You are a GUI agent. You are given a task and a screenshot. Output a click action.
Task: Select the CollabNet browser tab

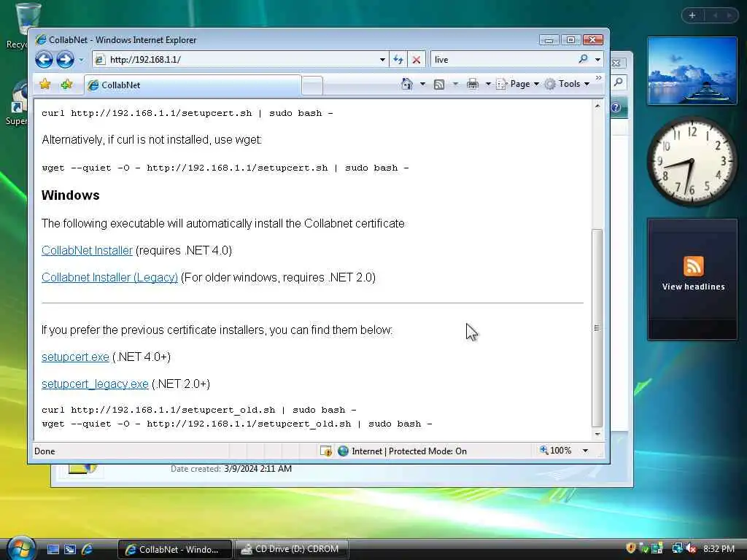193,85
